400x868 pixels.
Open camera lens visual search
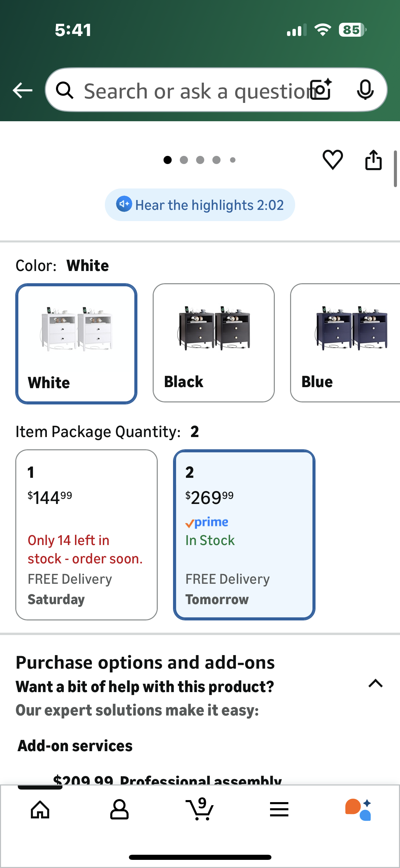click(x=321, y=90)
